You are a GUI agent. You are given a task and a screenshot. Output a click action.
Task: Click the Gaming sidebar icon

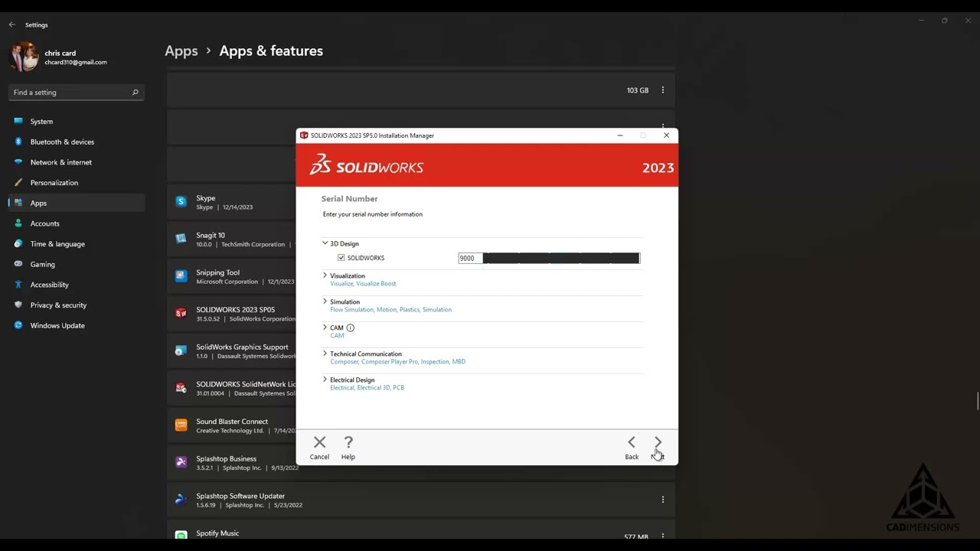coord(18,264)
